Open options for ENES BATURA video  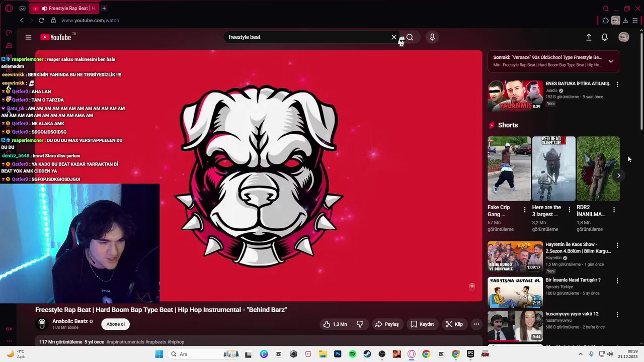tap(617, 84)
